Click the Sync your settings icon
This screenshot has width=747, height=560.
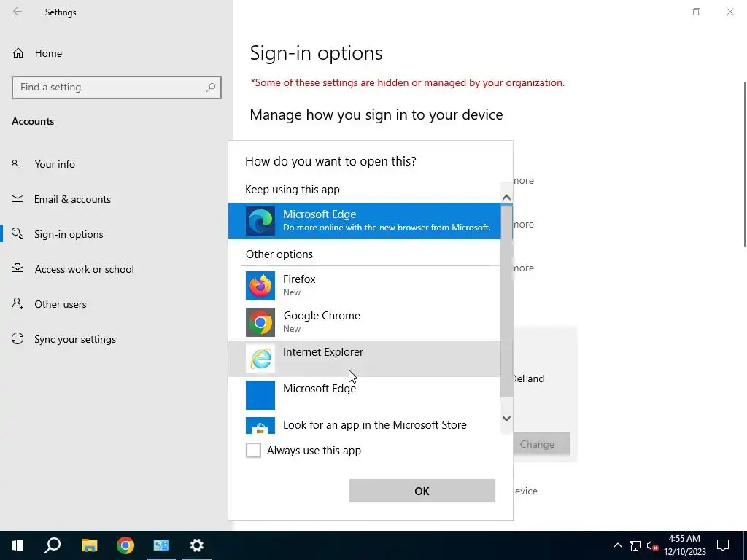18,338
